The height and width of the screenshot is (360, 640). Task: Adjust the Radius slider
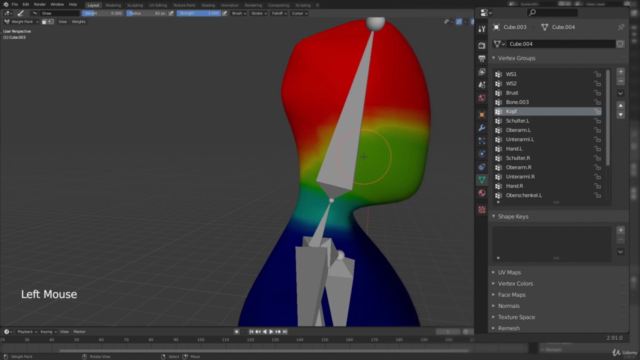click(x=147, y=13)
